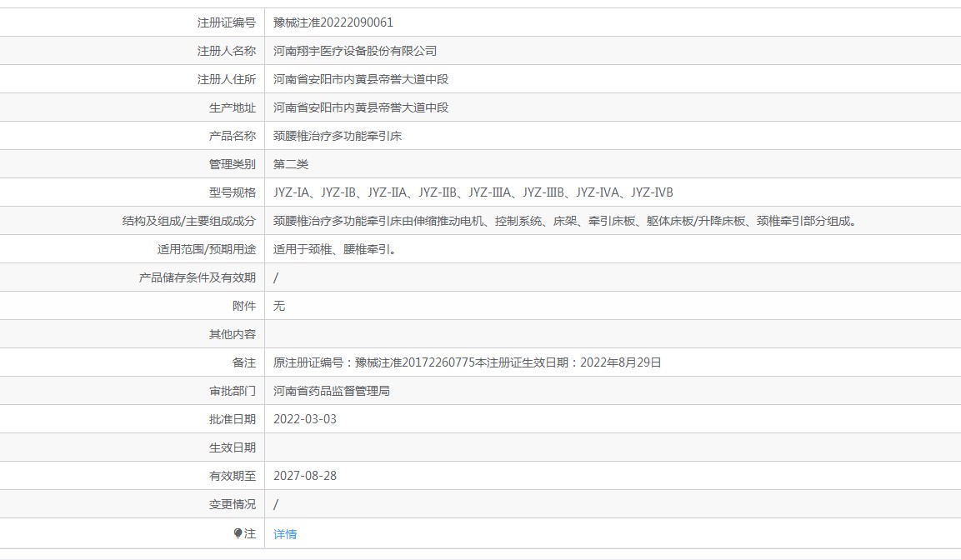Screen dimensions: 961x560
Task: Click the text 适用于颈椎、腰椎牵引。
Action: (x=334, y=249)
